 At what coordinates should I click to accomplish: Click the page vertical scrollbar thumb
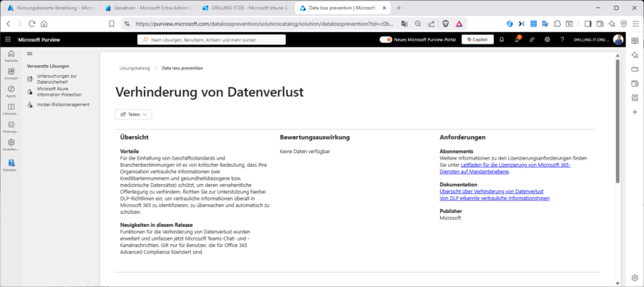[x=618, y=121]
